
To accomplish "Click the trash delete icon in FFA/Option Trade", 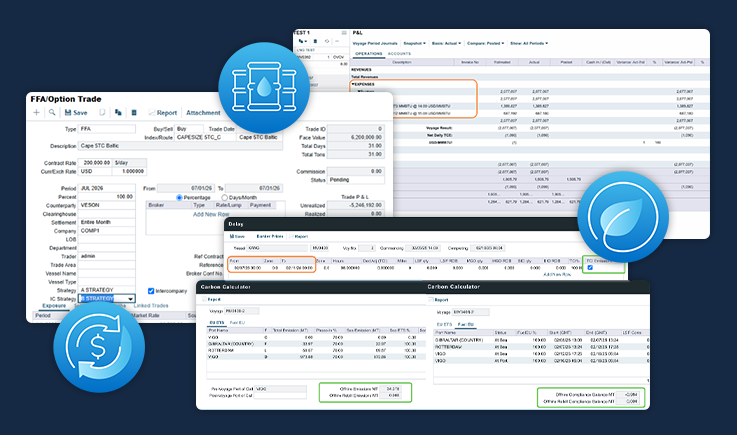I will point(134,112).
